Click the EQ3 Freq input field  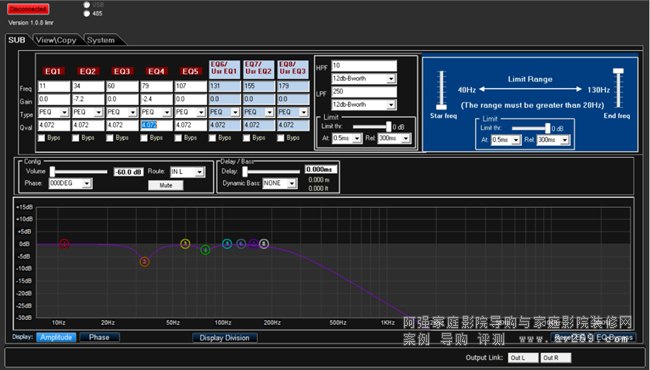click(x=122, y=87)
